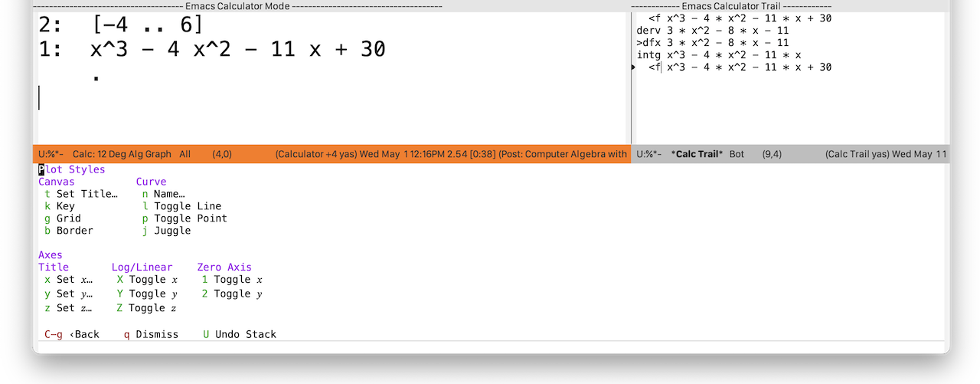Screen dimensions: 980x384
Task: Choose Set z… axis title
Action: (x=69, y=308)
